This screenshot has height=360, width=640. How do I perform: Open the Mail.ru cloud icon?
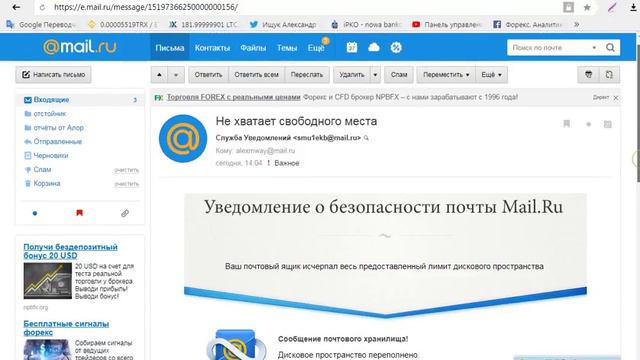point(374,48)
